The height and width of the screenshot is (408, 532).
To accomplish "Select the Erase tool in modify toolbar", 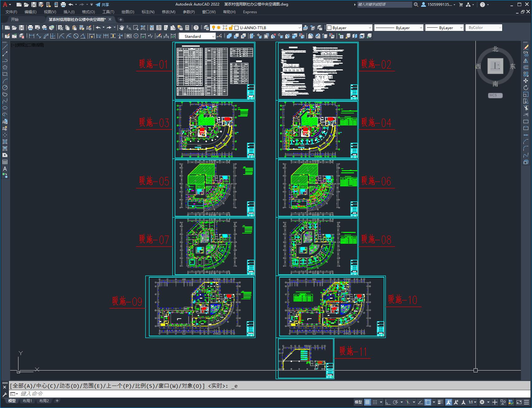I will (526, 47).
